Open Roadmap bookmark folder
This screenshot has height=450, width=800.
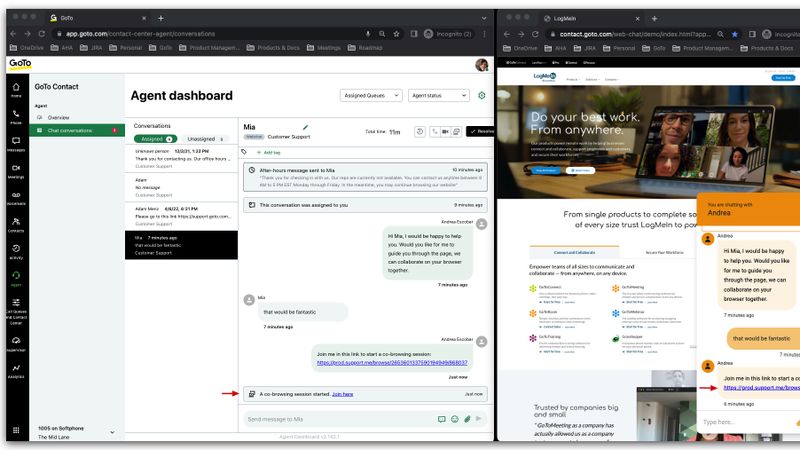pos(365,48)
